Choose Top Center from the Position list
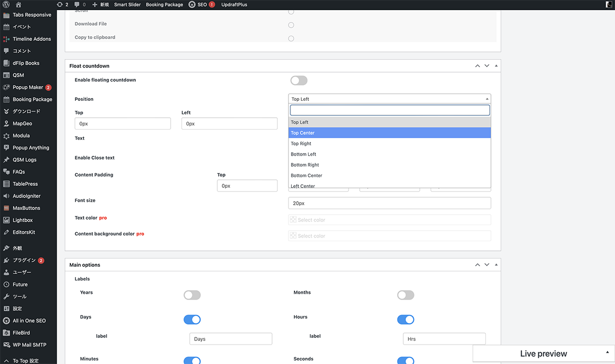 pos(389,133)
